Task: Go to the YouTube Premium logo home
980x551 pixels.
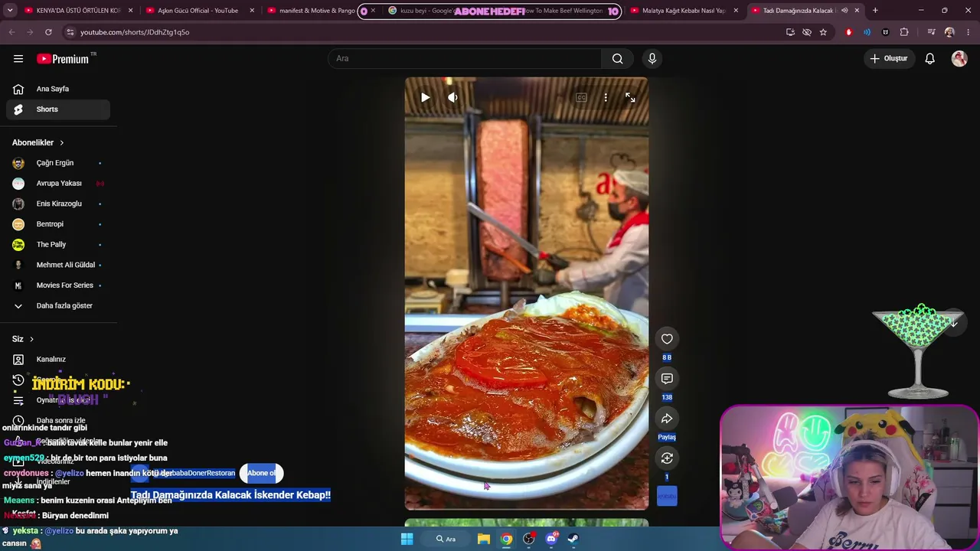Action: pos(63,59)
